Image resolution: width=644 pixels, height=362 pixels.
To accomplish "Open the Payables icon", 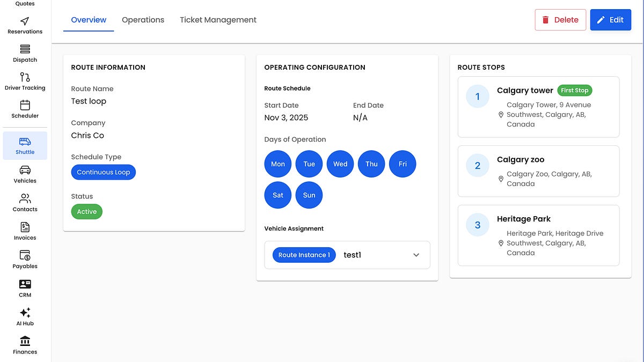I will point(25,256).
